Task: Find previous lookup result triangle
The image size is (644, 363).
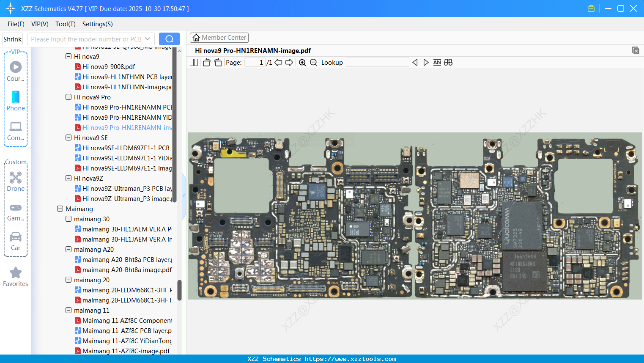Action: (415, 62)
